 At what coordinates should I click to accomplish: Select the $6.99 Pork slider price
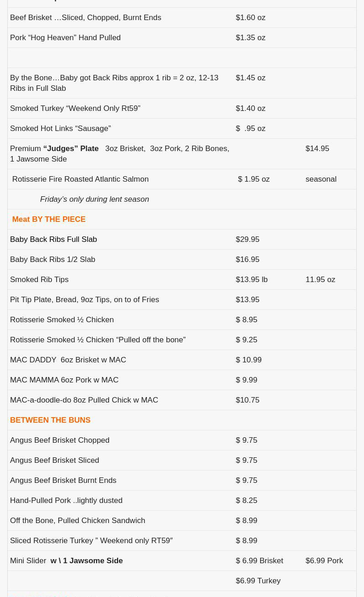[x=324, y=560]
